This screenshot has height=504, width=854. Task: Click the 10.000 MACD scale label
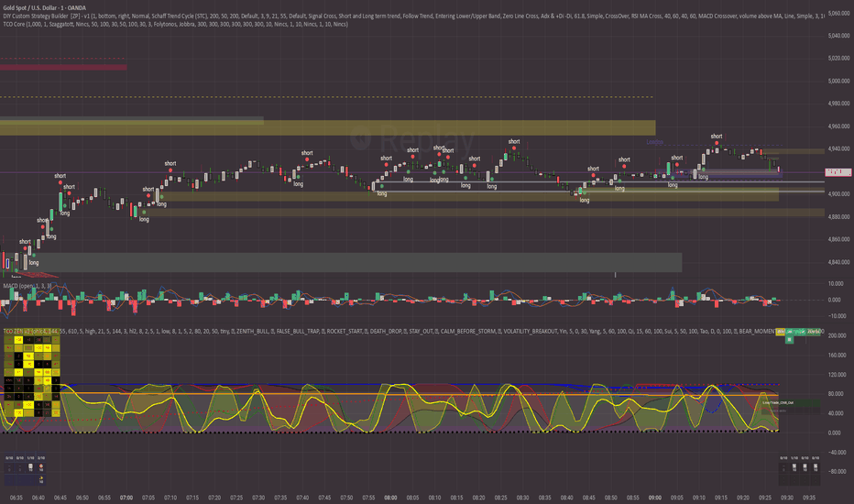(x=835, y=284)
